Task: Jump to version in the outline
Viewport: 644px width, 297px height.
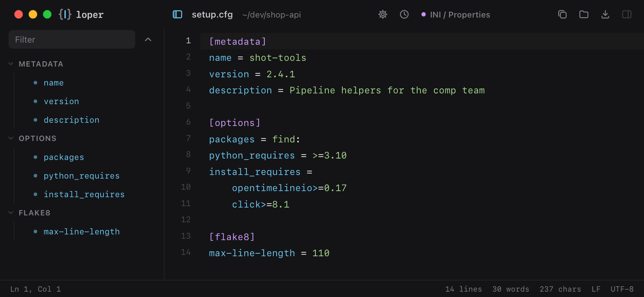Action: tap(61, 101)
